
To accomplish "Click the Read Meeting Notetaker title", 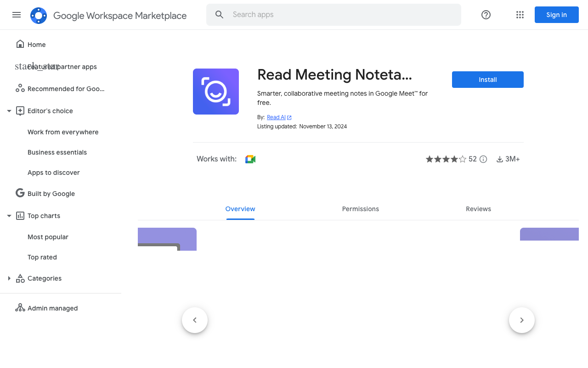I will [334, 75].
